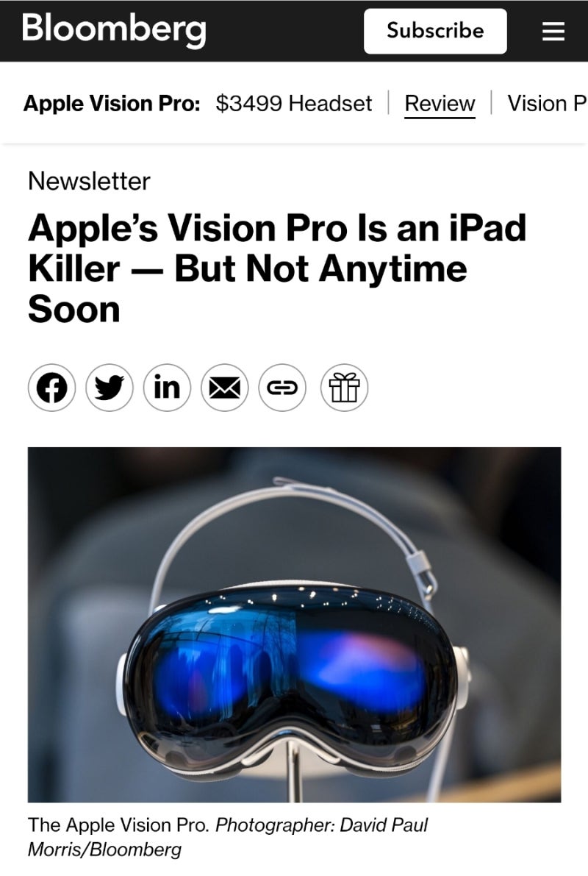588x876 pixels.
Task: Share the article via LinkedIn icon
Action: point(167,388)
